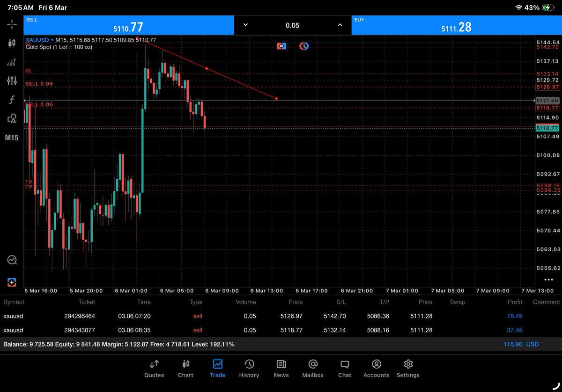562x392 pixels.
Task: Tap the Type column header
Action: click(x=196, y=302)
